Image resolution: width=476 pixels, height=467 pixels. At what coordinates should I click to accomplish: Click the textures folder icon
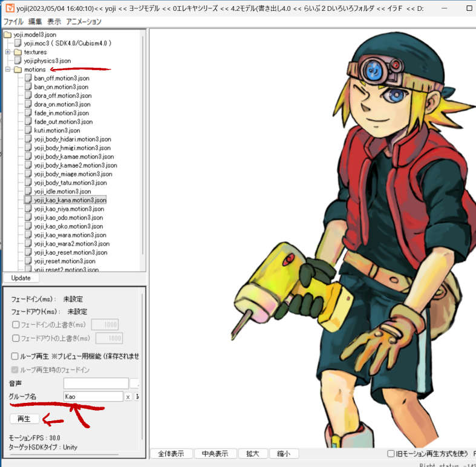click(18, 52)
